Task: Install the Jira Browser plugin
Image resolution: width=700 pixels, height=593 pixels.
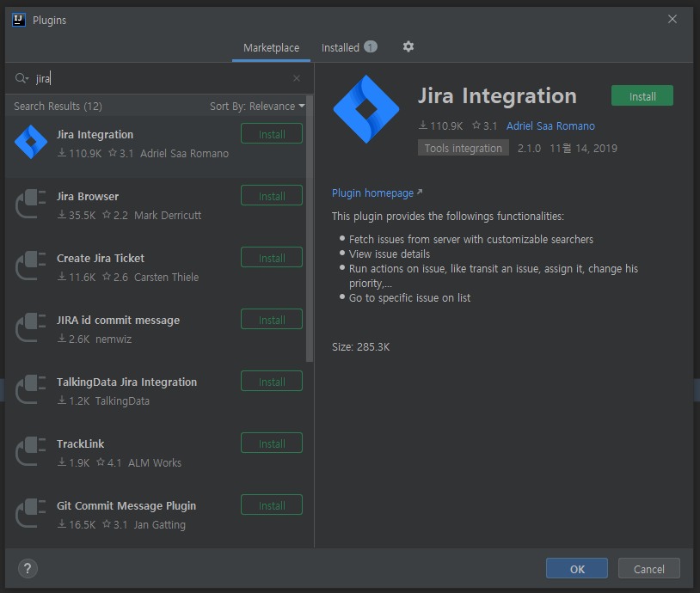Action: coord(272,195)
